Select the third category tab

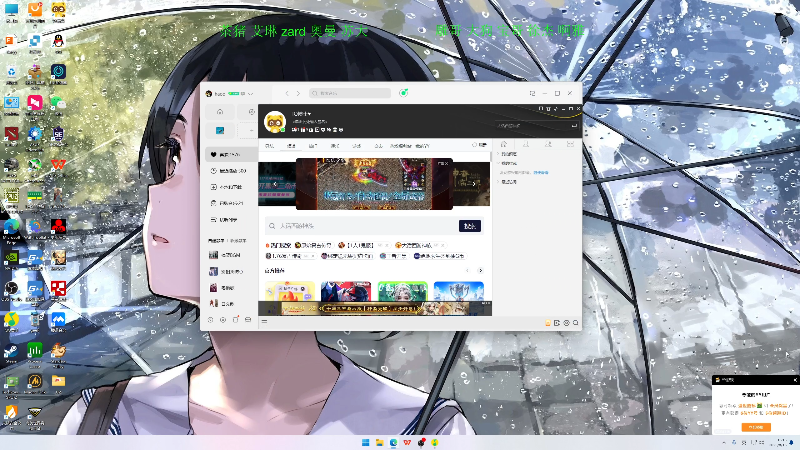click(x=313, y=146)
